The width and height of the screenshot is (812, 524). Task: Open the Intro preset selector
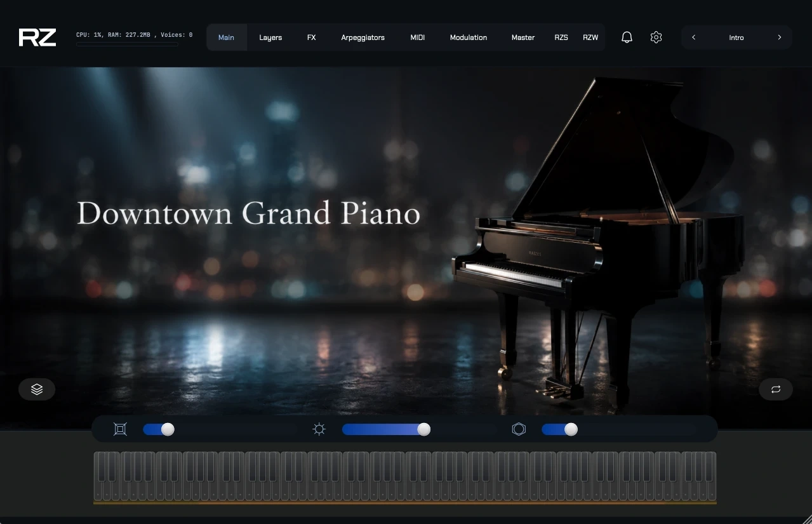(x=736, y=37)
